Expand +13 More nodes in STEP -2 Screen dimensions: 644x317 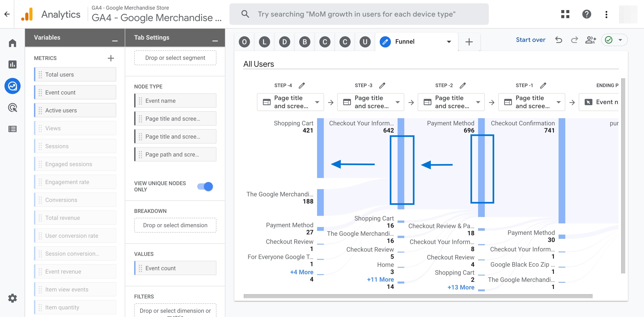click(x=461, y=287)
